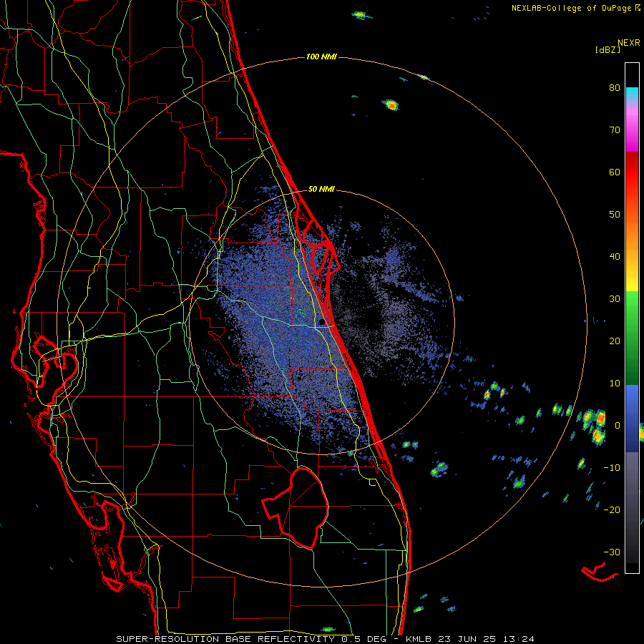Image resolution: width=644 pixels, height=644 pixels.
Task: Click the 50 value on the dBZ scale
Action: 615,215
